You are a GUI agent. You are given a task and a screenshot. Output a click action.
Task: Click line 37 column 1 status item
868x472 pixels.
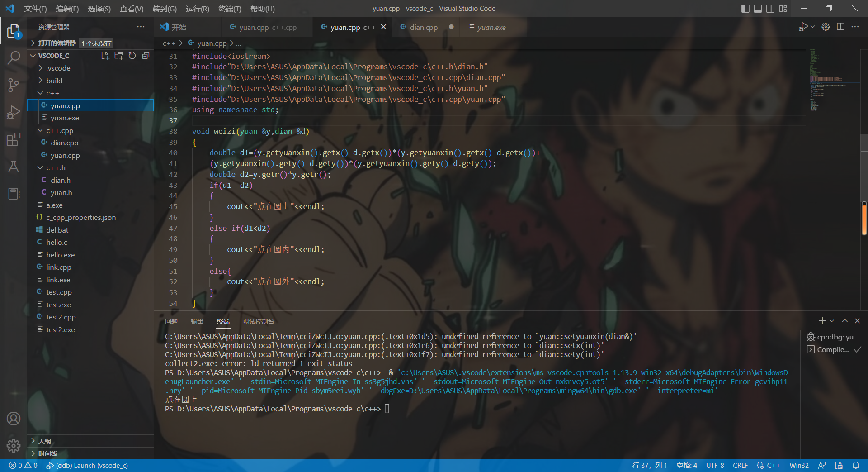(x=650, y=466)
